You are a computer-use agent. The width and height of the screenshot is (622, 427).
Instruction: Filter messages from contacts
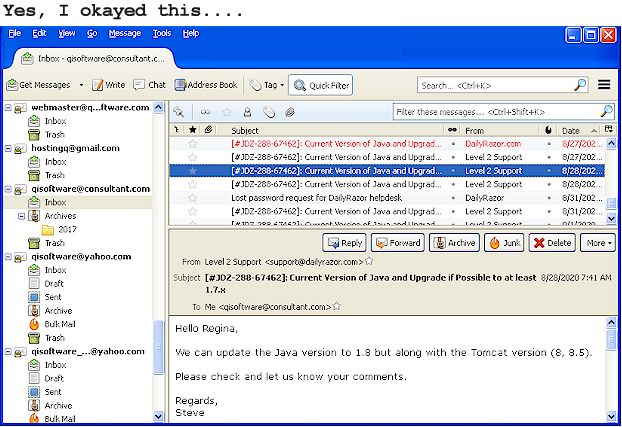pyautogui.click(x=247, y=112)
